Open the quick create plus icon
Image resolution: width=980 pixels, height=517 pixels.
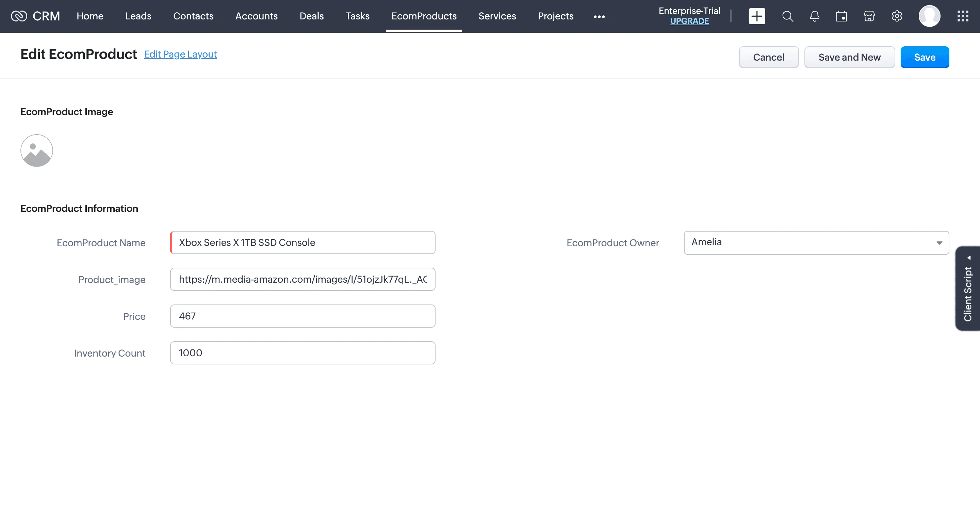(757, 16)
